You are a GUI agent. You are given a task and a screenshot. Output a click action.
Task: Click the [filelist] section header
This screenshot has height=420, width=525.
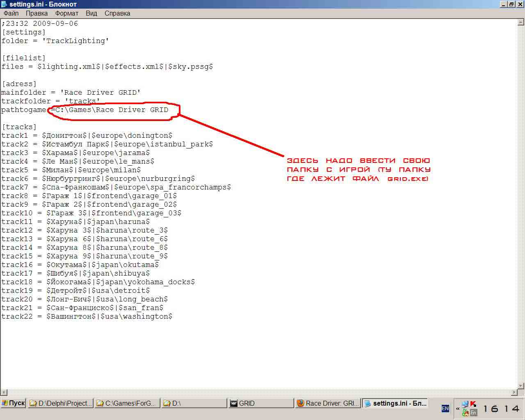(24, 58)
